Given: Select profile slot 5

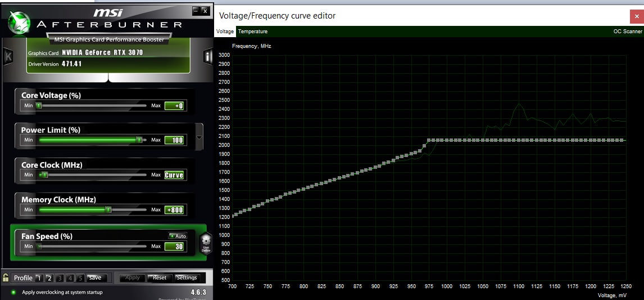Looking at the screenshot, I should click(80, 278).
